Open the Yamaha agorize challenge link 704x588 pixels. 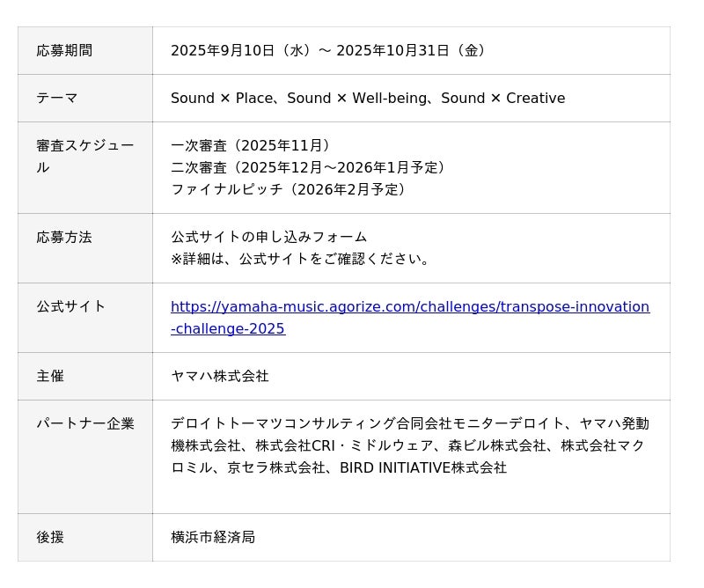[x=409, y=307]
